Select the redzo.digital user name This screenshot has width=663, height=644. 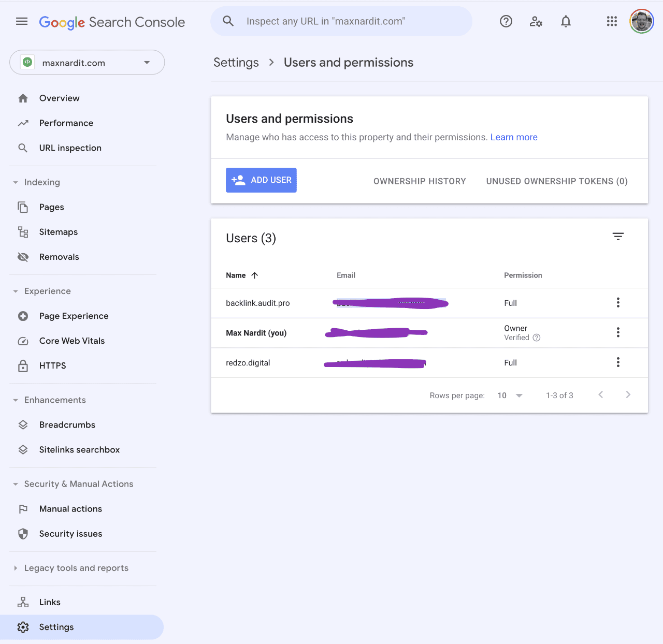pos(248,363)
